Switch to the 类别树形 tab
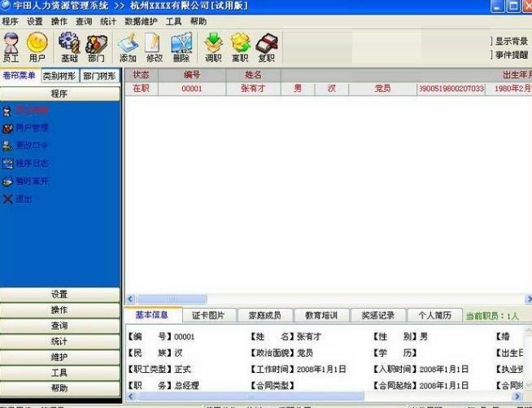This screenshot has width=532, height=408. 59,76
